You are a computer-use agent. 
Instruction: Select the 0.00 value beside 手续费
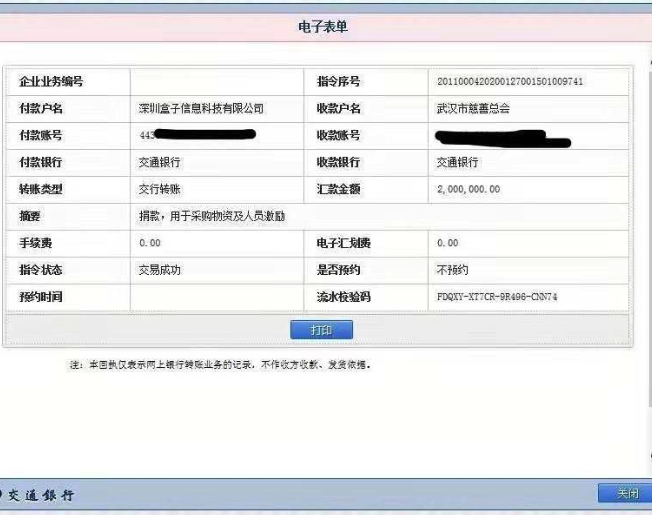[150, 243]
